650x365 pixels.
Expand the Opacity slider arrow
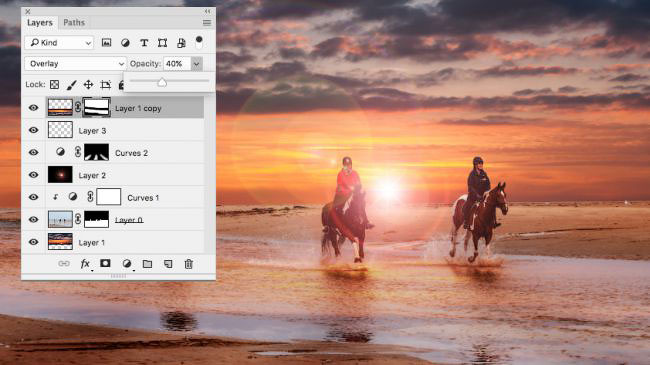coord(196,63)
